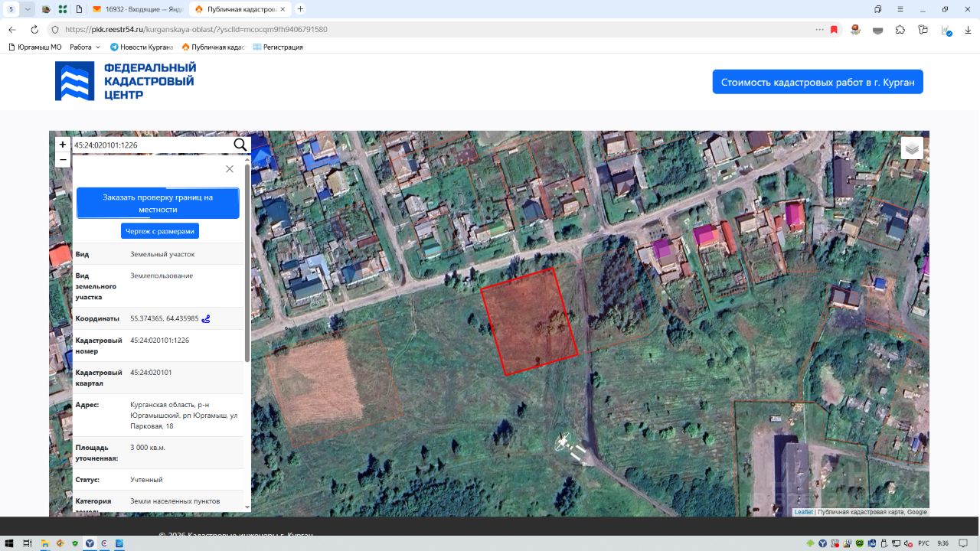Click the browser address bar URL
This screenshot has height=551, width=980.
196,29
